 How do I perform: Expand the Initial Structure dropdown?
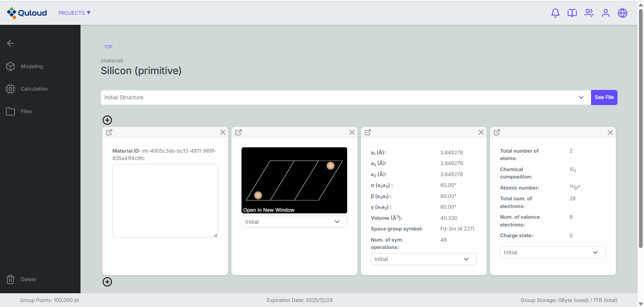point(345,98)
